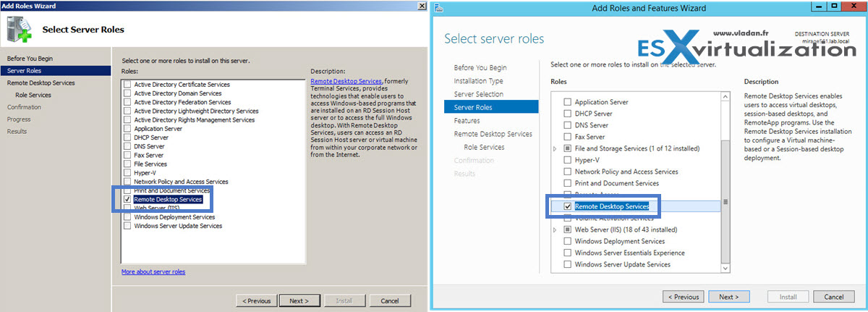868x312 pixels.
Task: Check Hyper-V in Add Roles Wizard
Action: (x=127, y=173)
